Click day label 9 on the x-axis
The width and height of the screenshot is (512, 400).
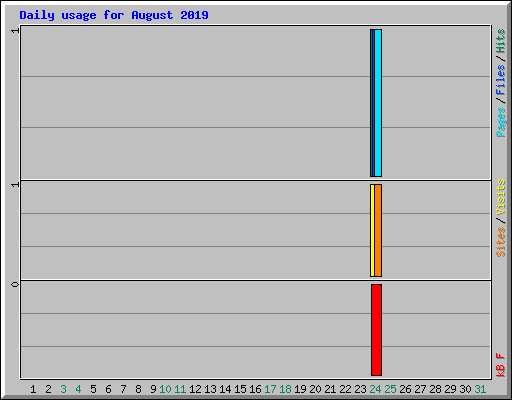coord(153,389)
